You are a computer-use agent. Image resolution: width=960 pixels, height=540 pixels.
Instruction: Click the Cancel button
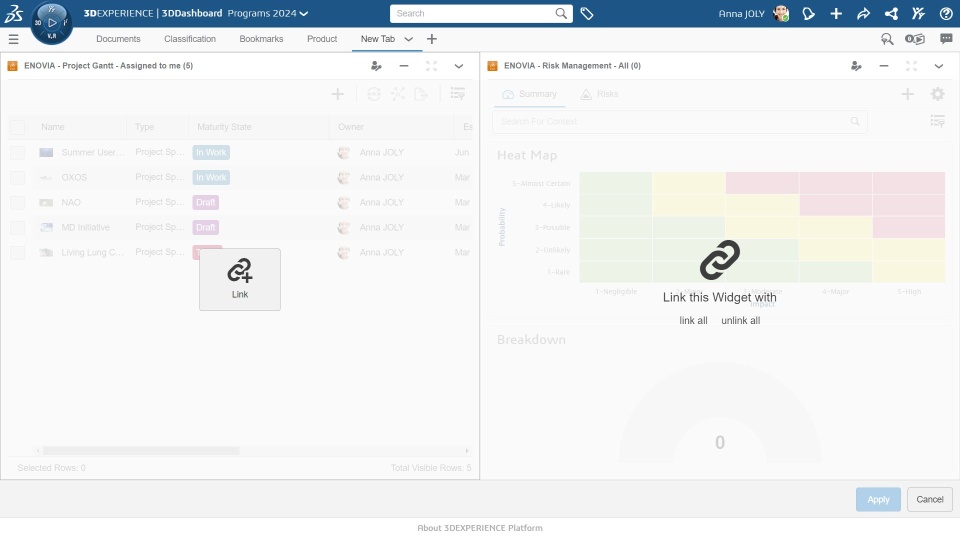[929, 500]
